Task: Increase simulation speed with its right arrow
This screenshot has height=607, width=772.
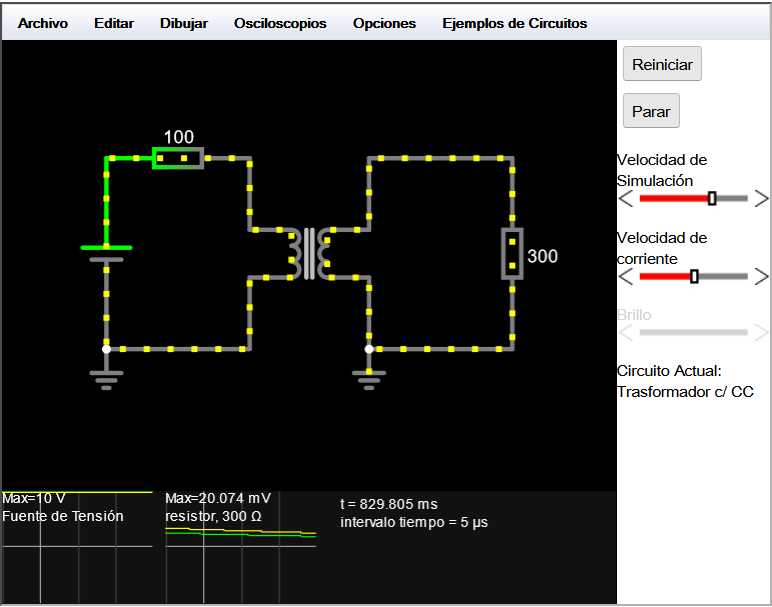Action: click(761, 199)
